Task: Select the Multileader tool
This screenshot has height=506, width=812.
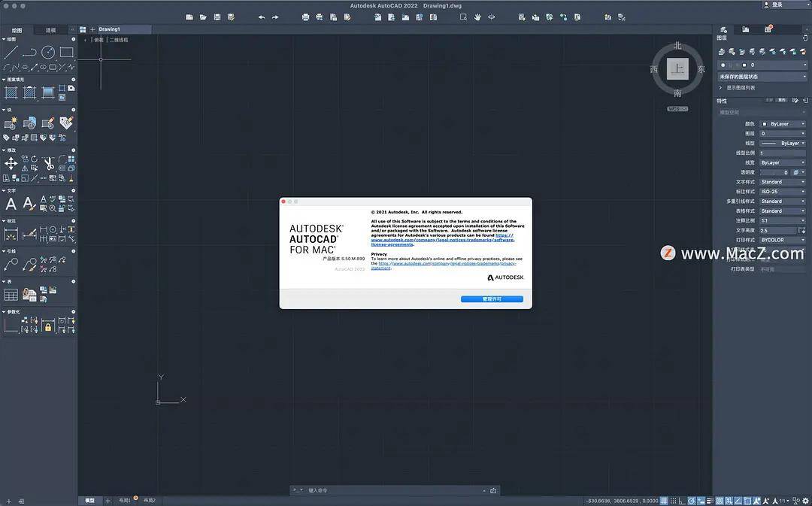Action: point(11,265)
